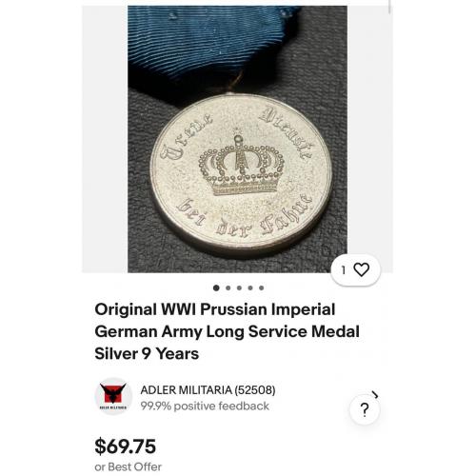Click the question mark help button
Screen dimensions: 476x476
[365, 409]
